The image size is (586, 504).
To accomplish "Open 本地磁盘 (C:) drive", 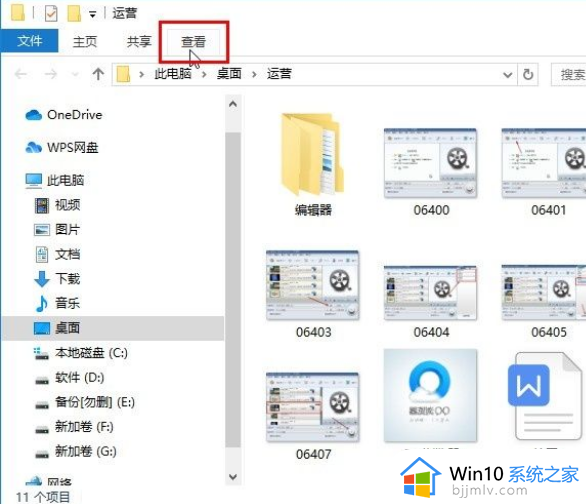I will [x=91, y=353].
